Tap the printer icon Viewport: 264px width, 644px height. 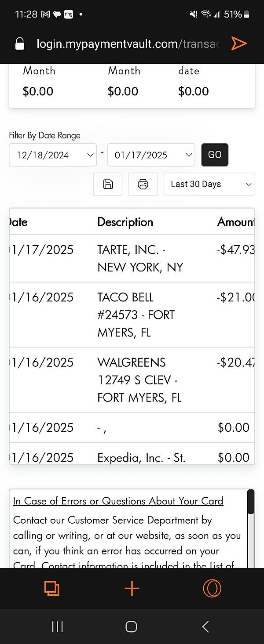click(143, 184)
